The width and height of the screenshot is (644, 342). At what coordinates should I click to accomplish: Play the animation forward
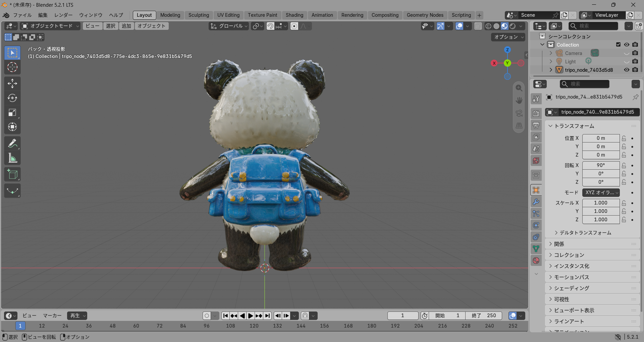coord(251,316)
